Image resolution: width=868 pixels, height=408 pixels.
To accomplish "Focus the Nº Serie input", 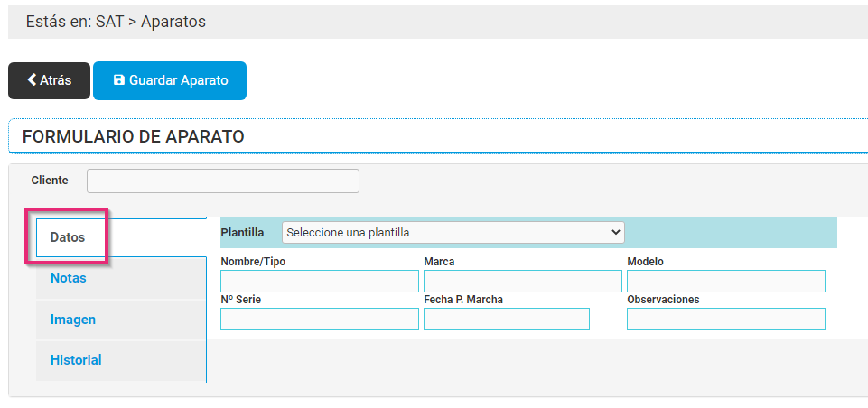I will pos(319,319).
